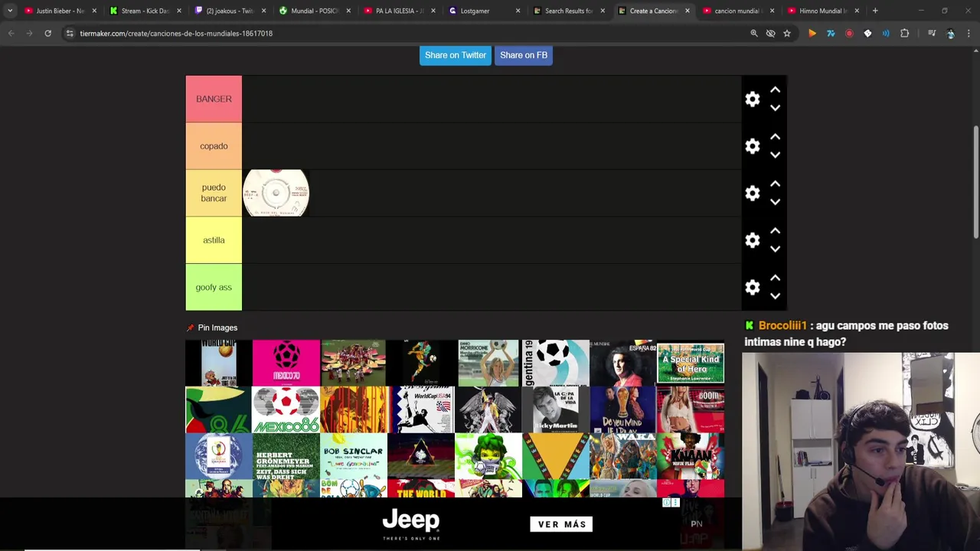
Task: Click VER MÁS on the Jeep ad
Action: coord(561,524)
